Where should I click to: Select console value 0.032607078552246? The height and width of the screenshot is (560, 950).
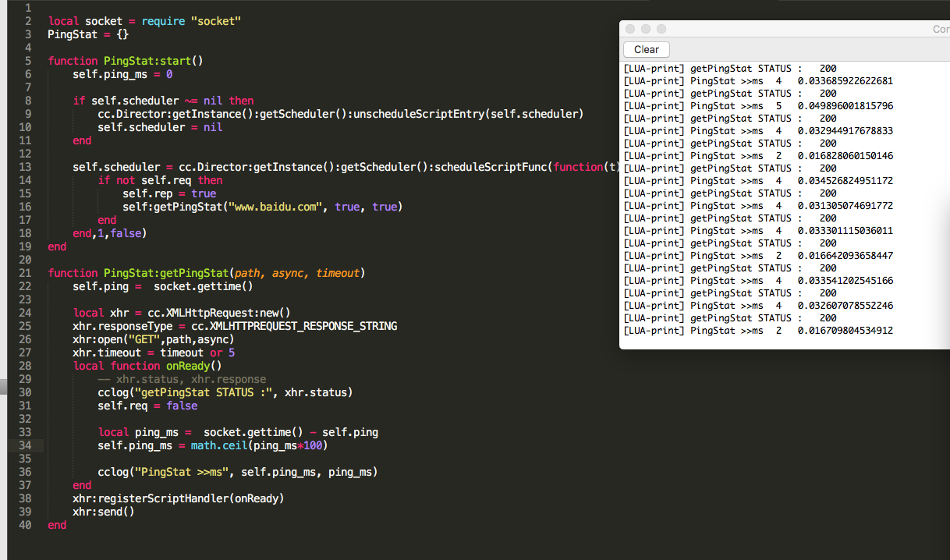(845, 306)
